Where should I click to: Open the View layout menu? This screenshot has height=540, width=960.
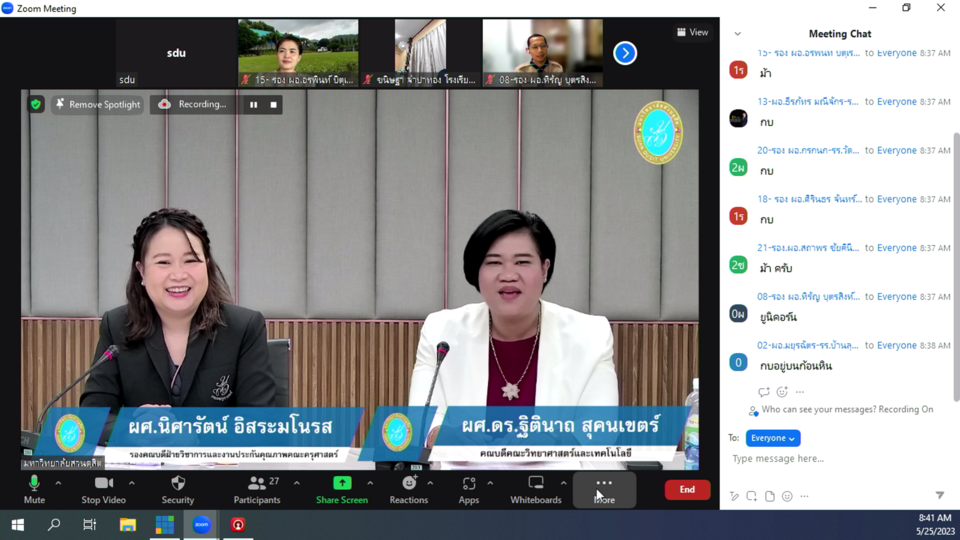point(692,32)
